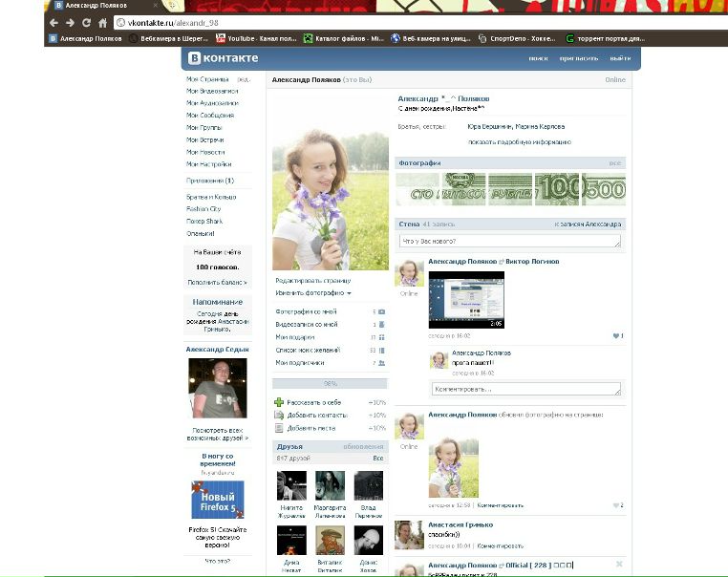Delete the Official [228] post with X
This screenshot has height=577, width=728.
[x=619, y=564]
